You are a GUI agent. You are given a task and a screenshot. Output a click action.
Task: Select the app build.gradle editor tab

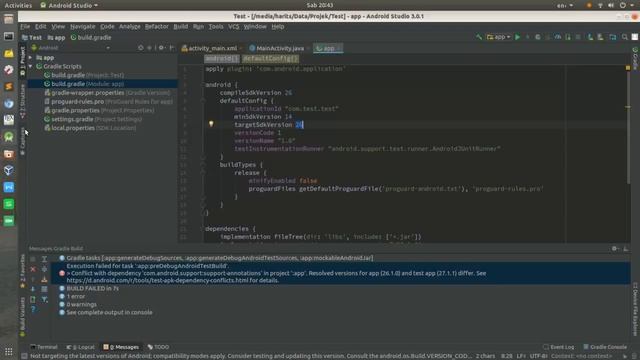click(x=328, y=48)
